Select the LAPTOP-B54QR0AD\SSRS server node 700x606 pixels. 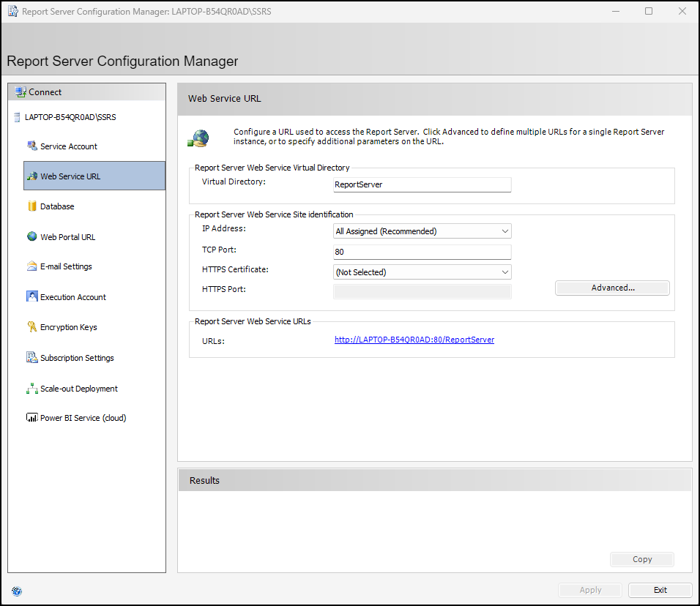click(70, 116)
